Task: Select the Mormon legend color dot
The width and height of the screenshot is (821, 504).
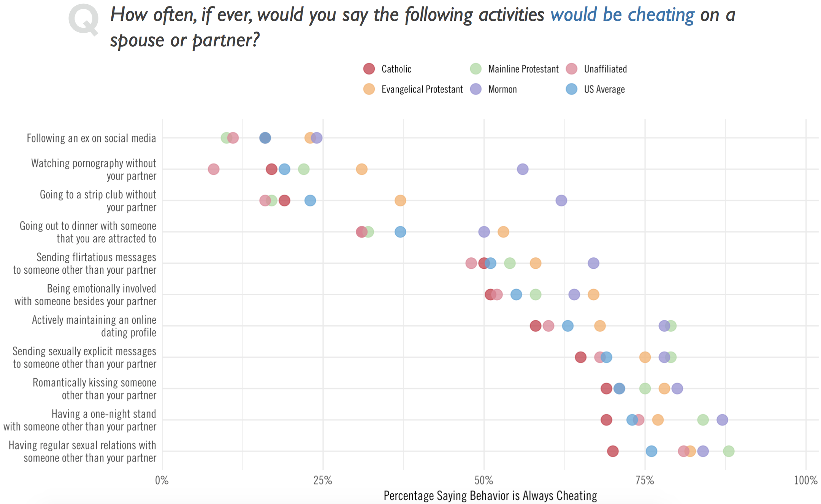Action: [475, 89]
